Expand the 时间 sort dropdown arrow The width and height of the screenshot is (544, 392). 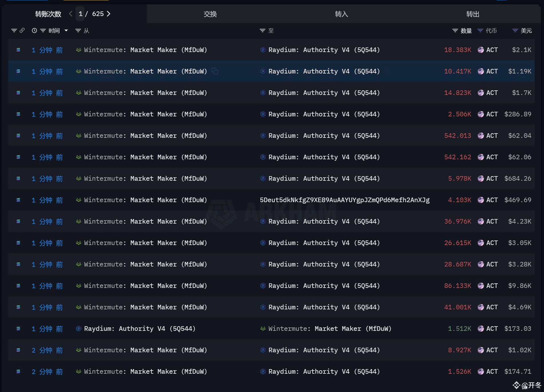[x=66, y=31]
